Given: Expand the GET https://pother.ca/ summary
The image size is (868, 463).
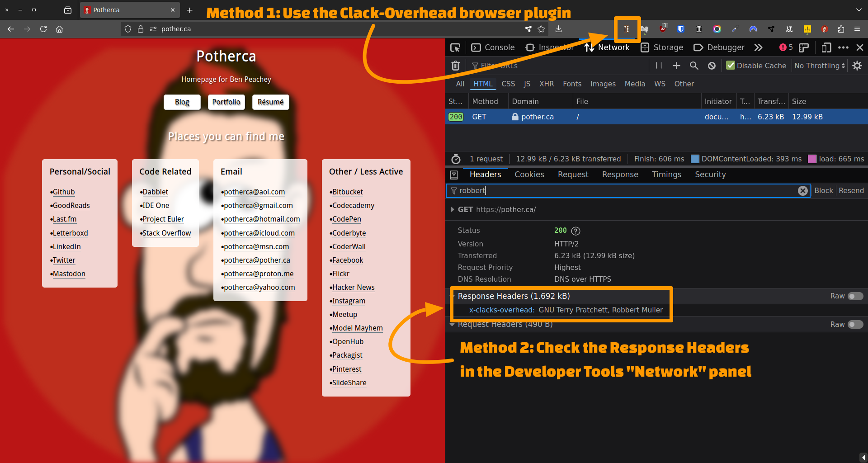Looking at the screenshot, I should click(x=452, y=209).
